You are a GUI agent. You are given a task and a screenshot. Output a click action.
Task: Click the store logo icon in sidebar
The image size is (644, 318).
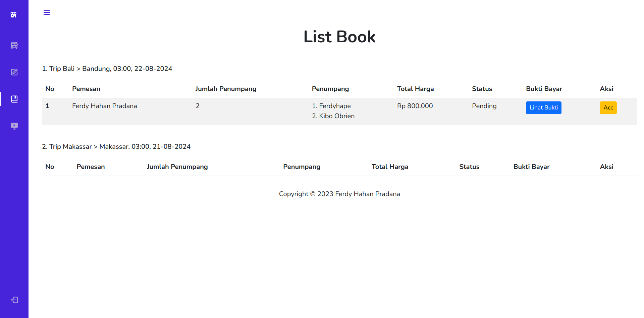point(14,15)
